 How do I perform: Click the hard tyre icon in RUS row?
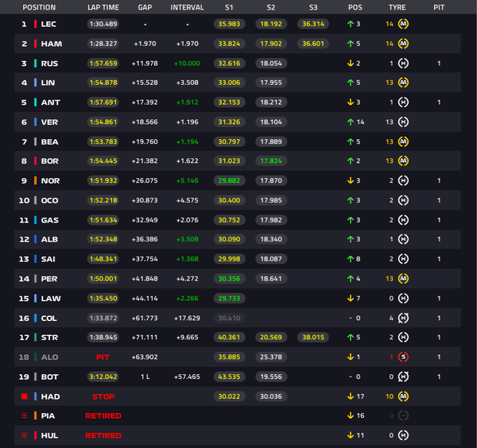coord(403,64)
